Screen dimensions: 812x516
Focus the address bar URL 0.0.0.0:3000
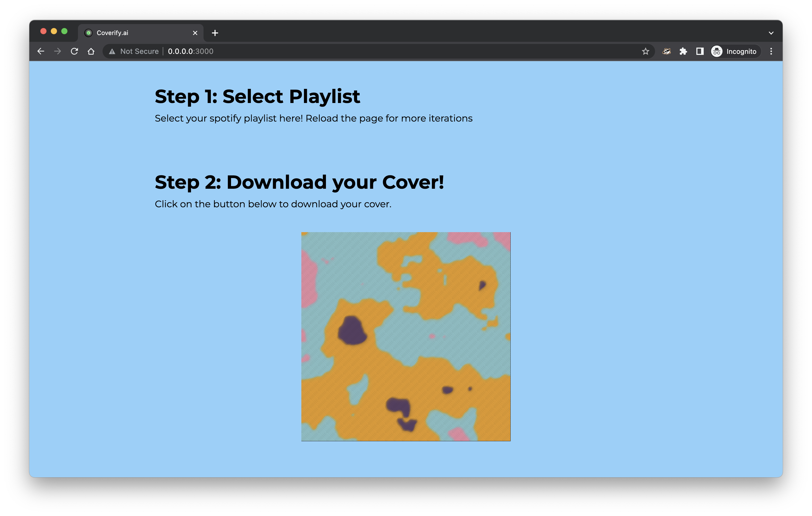click(x=190, y=51)
